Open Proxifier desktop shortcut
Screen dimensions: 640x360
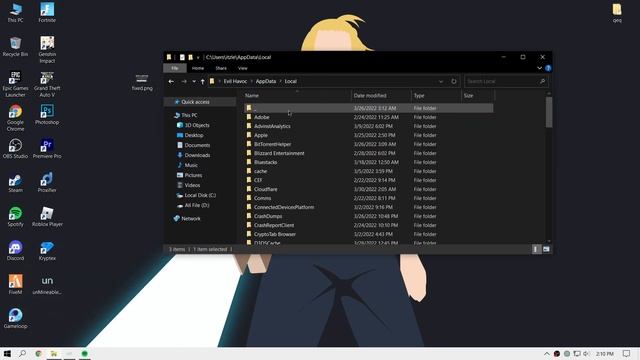tap(47, 182)
